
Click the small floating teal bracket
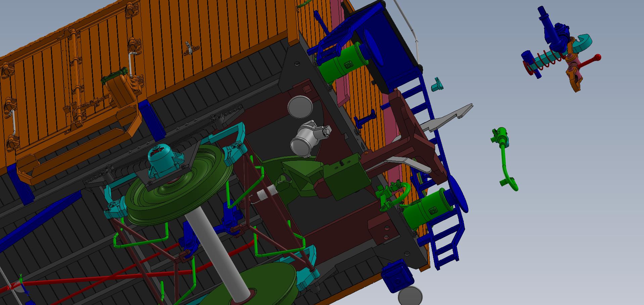(x=436, y=84)
